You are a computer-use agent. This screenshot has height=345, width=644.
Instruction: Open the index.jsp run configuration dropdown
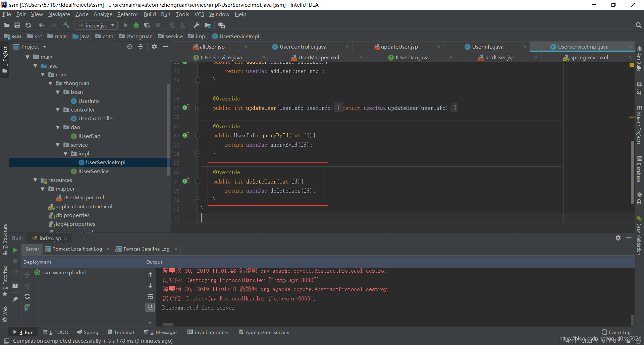(96, 25)
